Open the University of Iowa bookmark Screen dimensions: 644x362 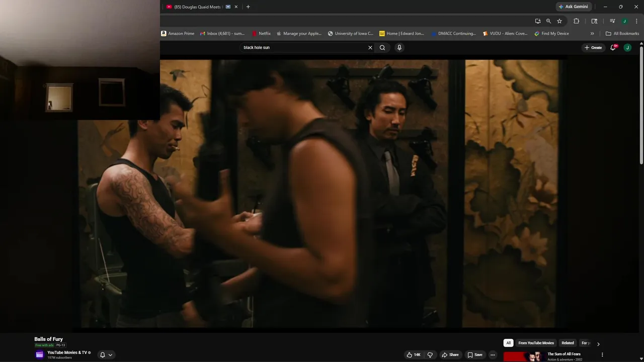351,34
